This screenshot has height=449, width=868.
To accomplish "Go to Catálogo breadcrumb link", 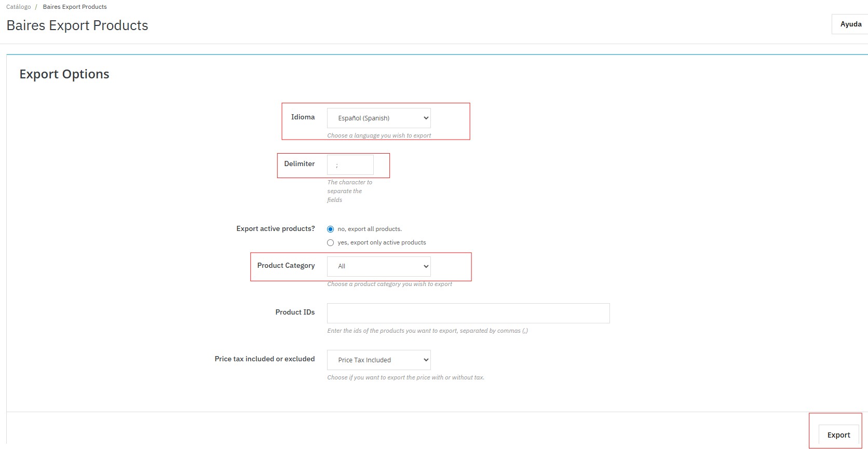I will (x=19, y=7).
